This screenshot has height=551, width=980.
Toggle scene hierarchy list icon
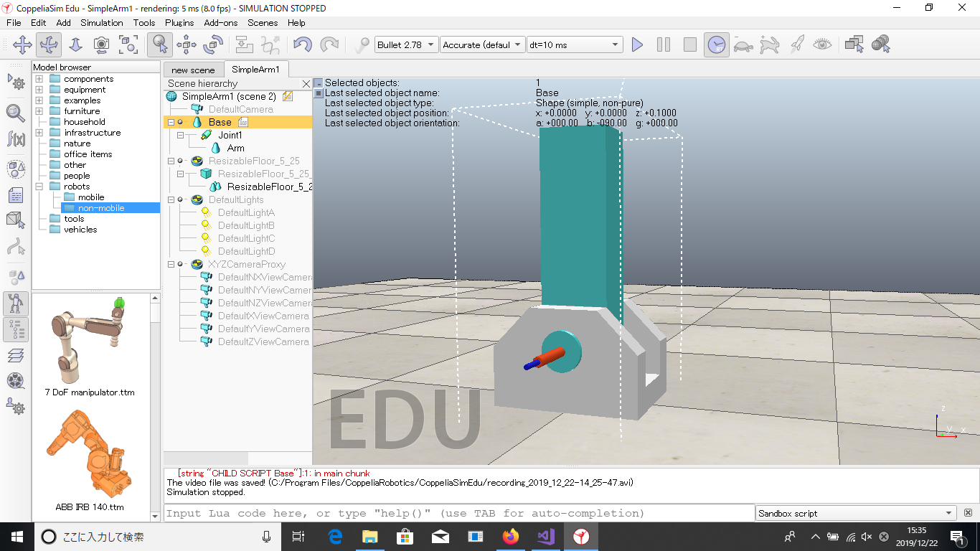point(16,329)
